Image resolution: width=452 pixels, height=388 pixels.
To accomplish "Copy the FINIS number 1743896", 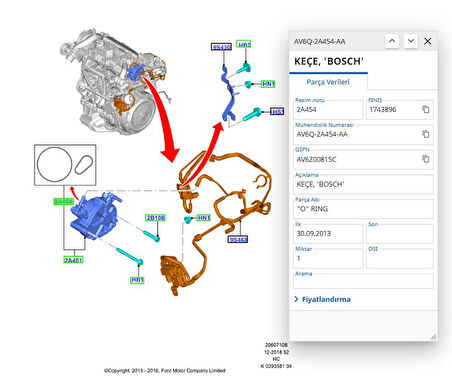I will 426,109.
